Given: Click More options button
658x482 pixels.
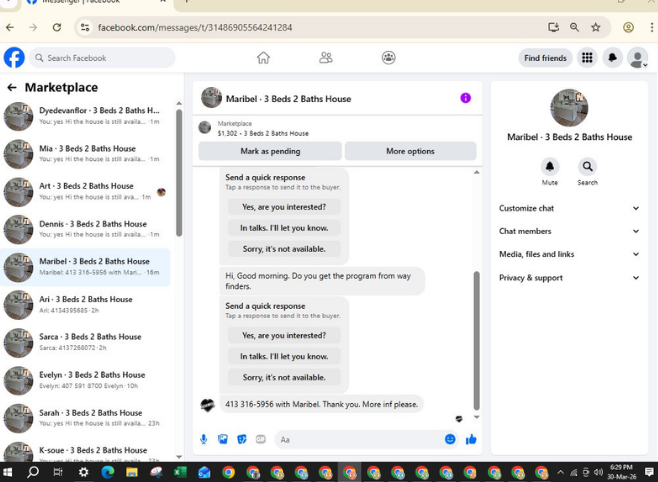Looking at the screenshot, I should click(x=410, y=151).
